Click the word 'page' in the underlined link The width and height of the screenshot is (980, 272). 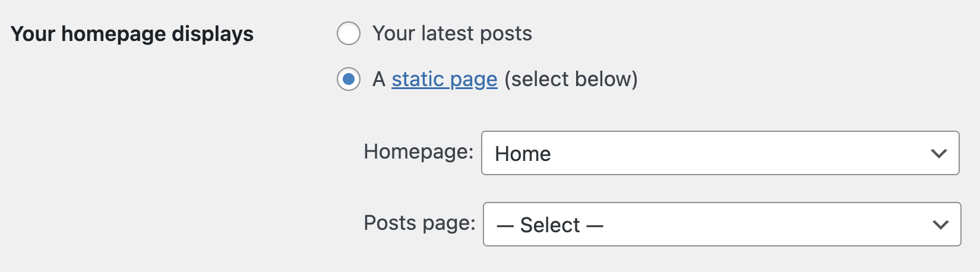474,80
